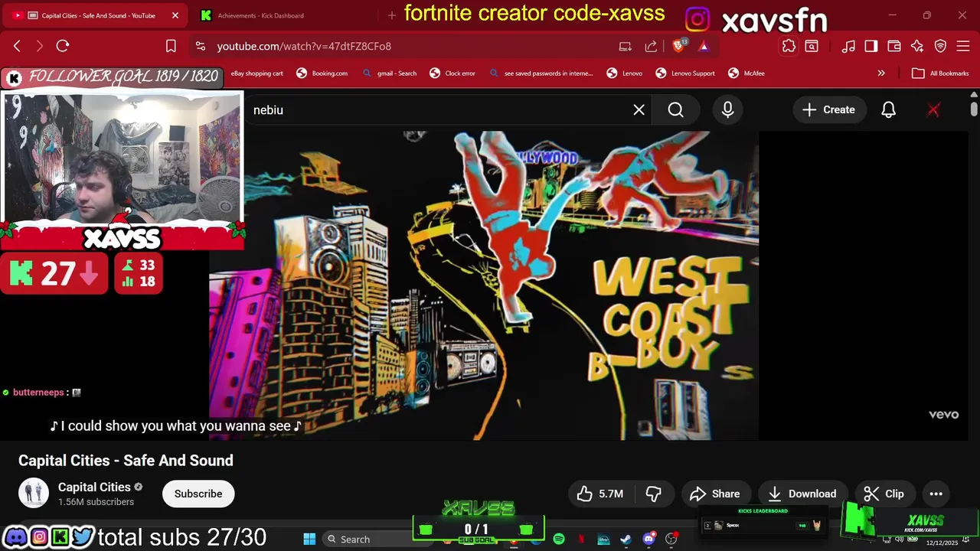The width and height of the screenshot is (980, 551).
Task: Reload the page with the refresh icon
Action: tap(63, 46)
